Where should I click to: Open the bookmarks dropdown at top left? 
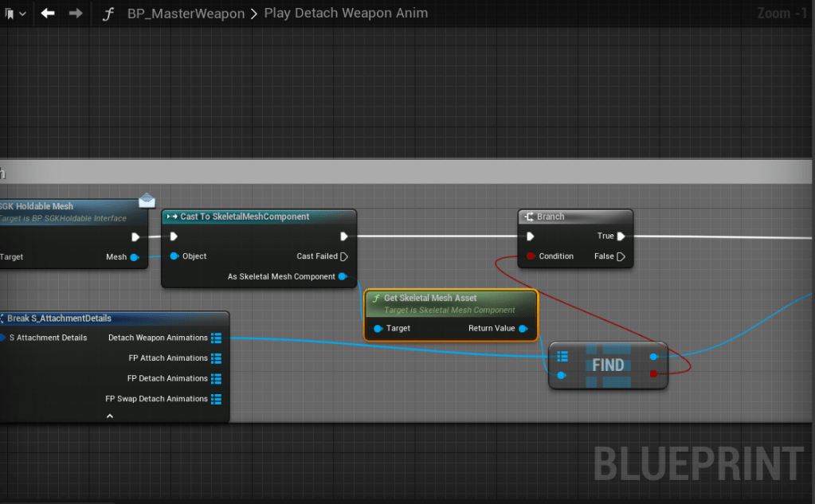click(x=15, y=13)
